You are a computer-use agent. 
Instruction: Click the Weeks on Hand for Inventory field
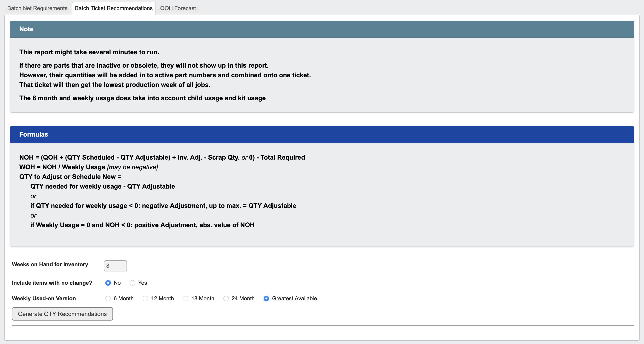coord(115,266)
